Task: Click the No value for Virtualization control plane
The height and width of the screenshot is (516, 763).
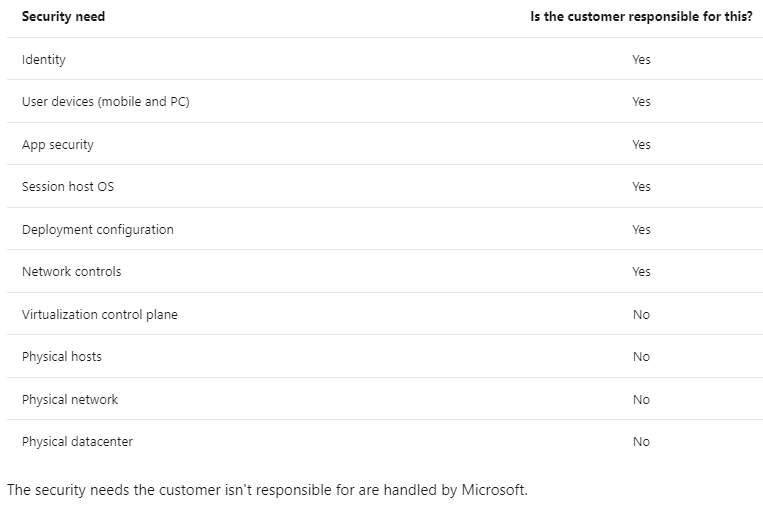Action: pyautogui.click(x=641, y=314)
